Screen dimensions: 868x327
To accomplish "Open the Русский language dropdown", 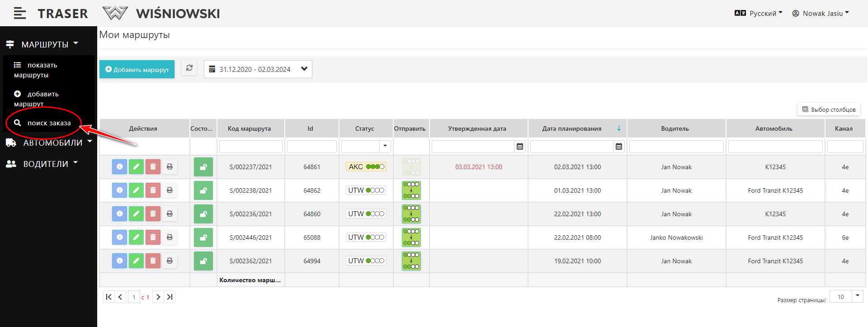I will coord(759,14).
